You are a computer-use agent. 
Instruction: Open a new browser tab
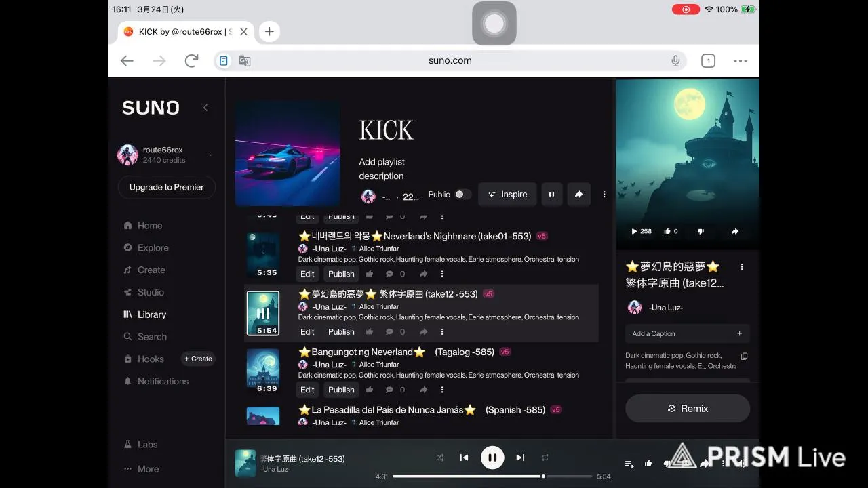coord(269,31)
